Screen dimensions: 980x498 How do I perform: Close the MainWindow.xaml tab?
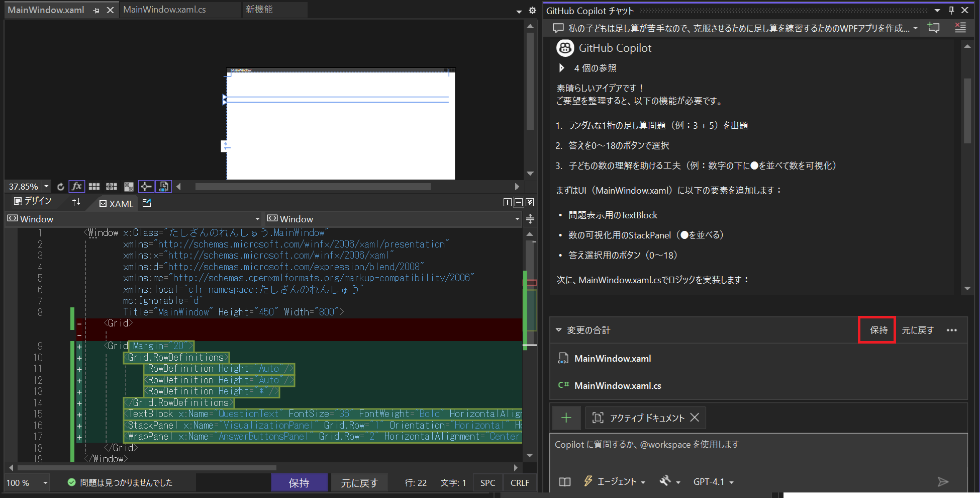point(110,10)
